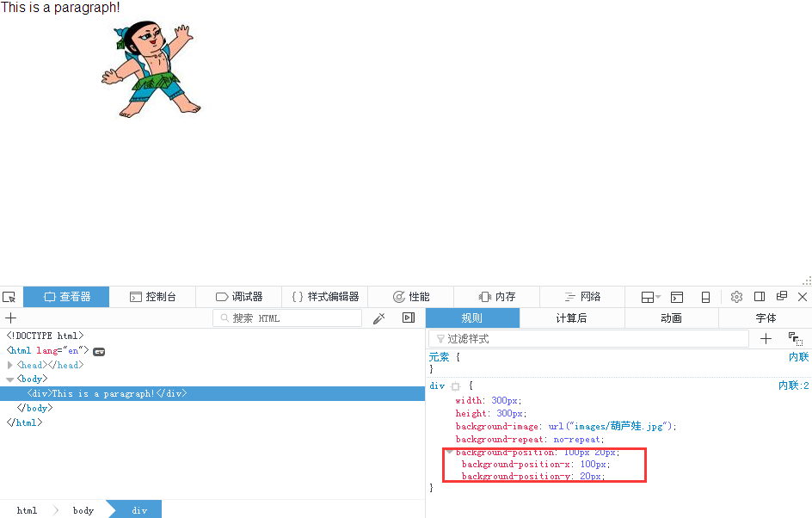Select the Animations (动画) sidebar tab
Screen dimensions: 812x518
(x=671, y=318)
